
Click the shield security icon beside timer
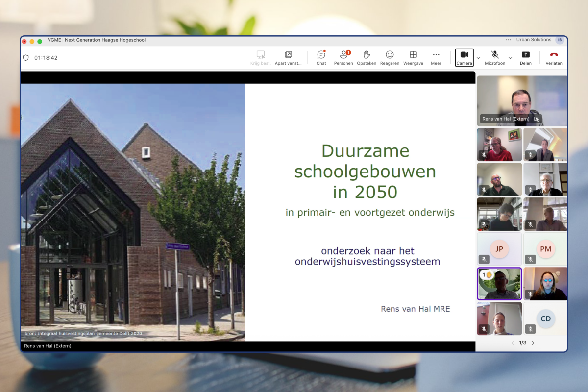coord(26,58)
